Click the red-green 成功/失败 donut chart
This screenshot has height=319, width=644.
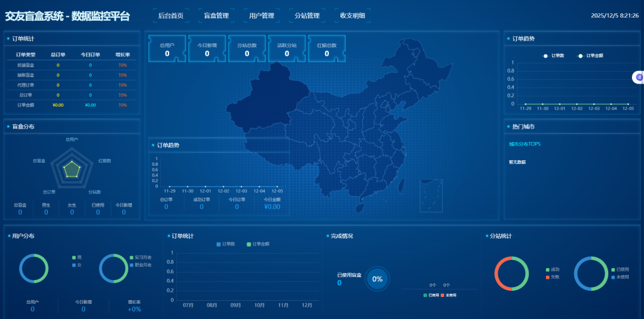pyautogui.click(x=511, y=274)
